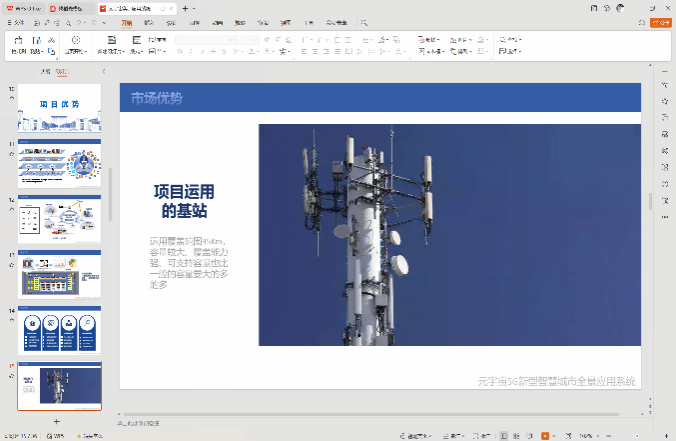Click the top icon in the right sidebar

point(666,73)
